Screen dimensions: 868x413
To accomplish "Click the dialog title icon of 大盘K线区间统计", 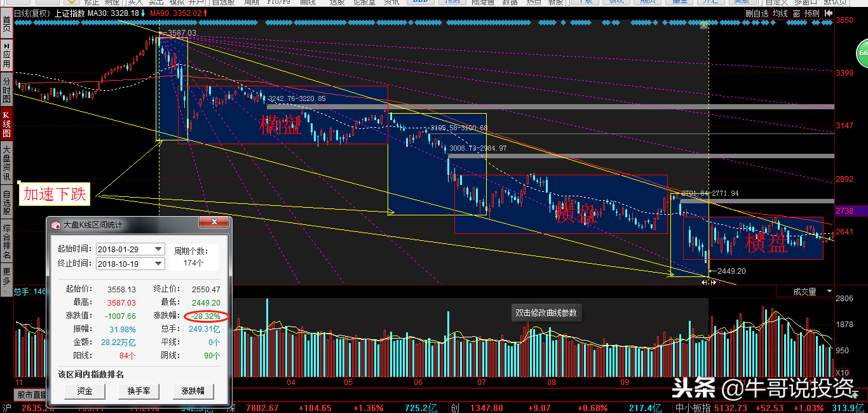I will tap(55, 225).
